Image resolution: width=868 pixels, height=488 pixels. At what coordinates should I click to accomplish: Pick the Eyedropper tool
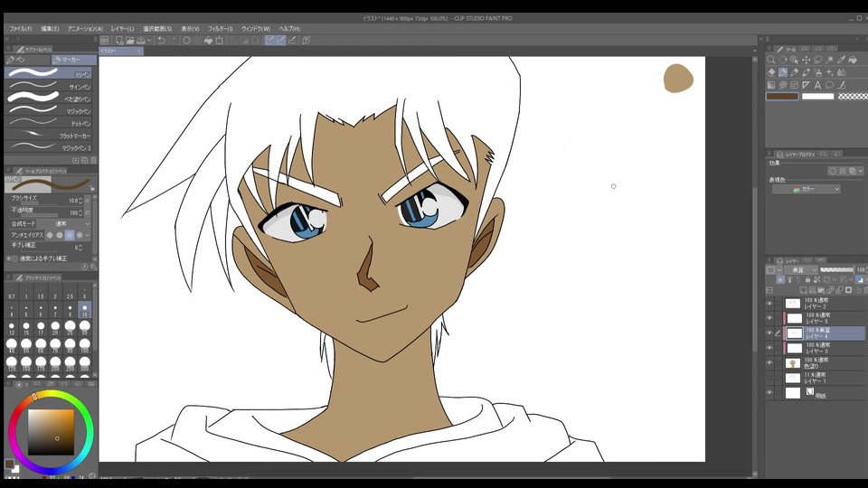click(x=841, y=61)
